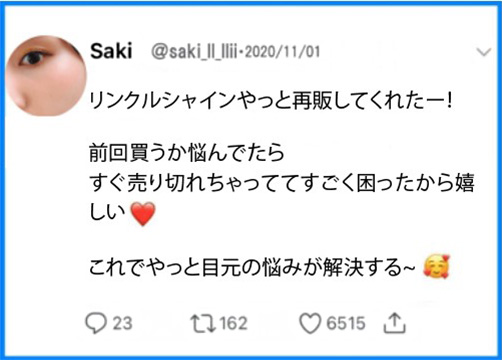Click the line starting すぐ売り切れちゃってて

tap(282, 183)
